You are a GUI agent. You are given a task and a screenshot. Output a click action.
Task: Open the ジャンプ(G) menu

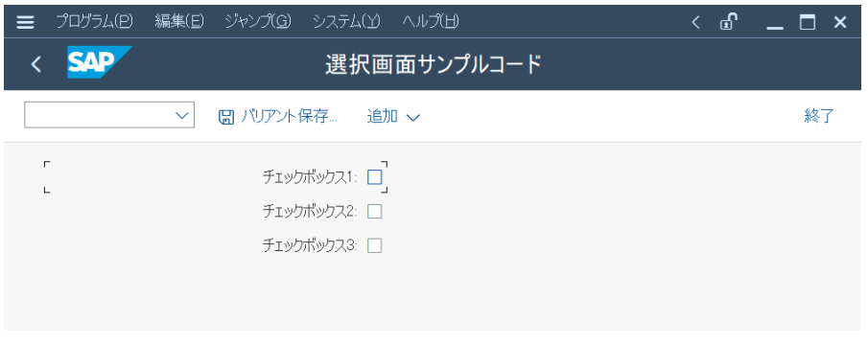(x=258, y=21)
